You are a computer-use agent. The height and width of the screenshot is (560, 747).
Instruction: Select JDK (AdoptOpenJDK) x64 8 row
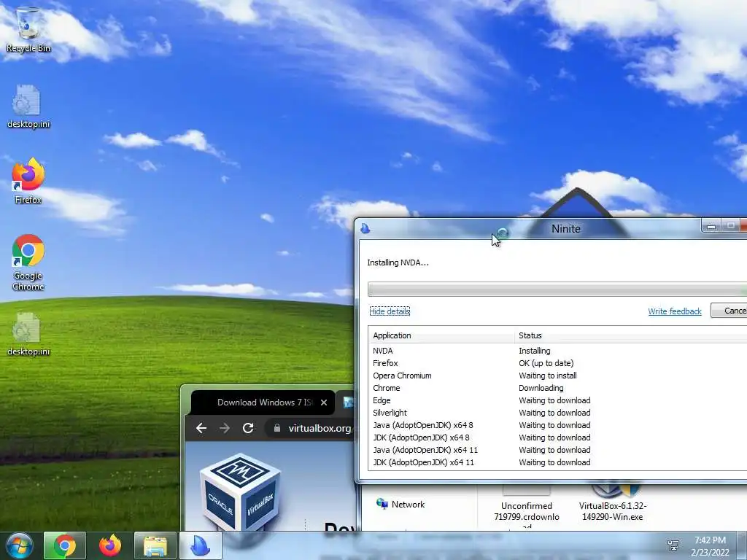point(557,437)
